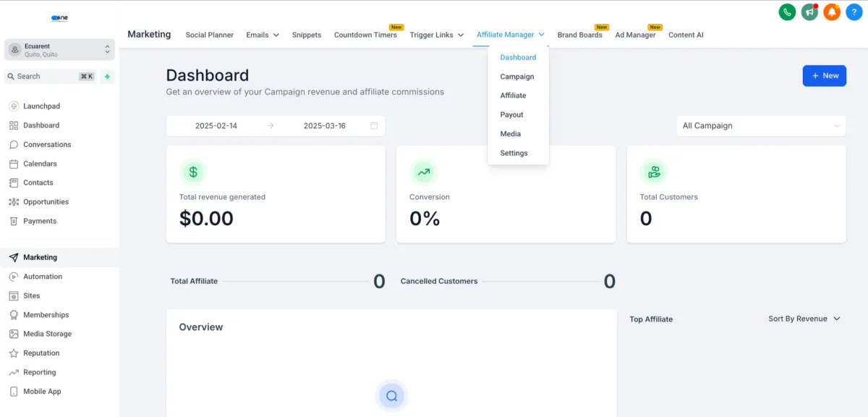Click the Dashboard grid icon in sidebar

point(14,125)
